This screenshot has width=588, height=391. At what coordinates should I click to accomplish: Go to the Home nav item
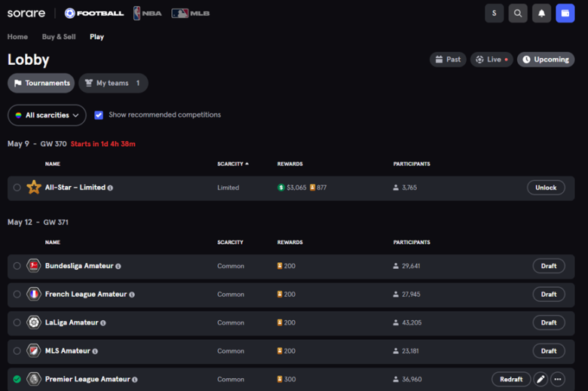17,37
